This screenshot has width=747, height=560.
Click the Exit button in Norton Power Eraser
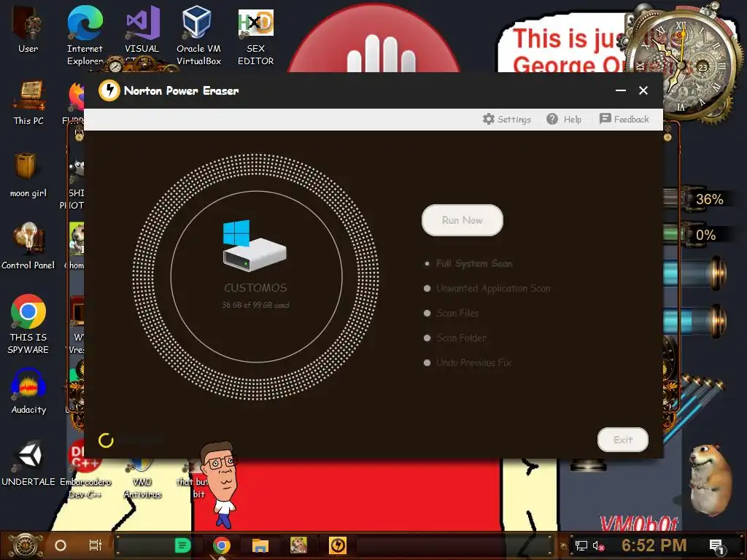click(623, 440)
